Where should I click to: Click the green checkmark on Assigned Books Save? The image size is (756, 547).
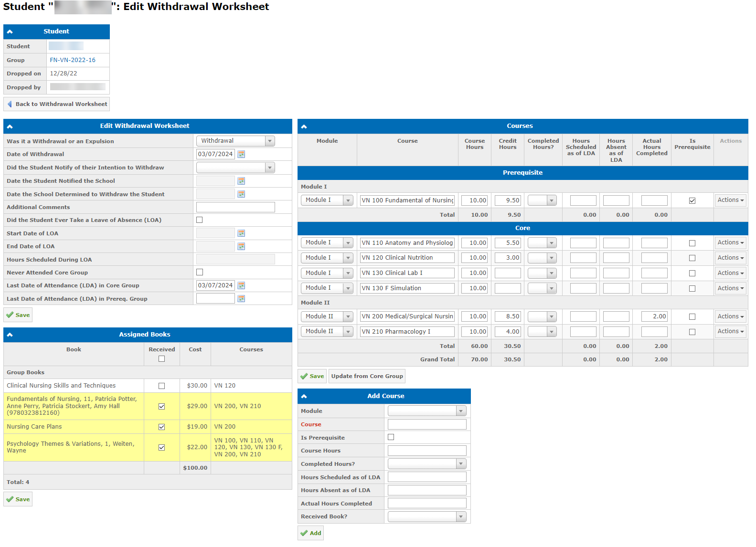[10, 499]
